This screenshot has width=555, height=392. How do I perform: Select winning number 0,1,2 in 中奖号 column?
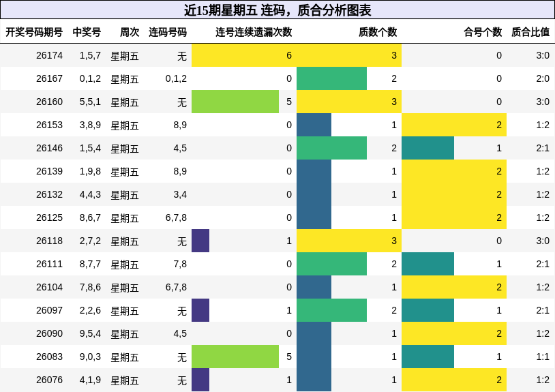pyautogui.click(x=90, y=78)
